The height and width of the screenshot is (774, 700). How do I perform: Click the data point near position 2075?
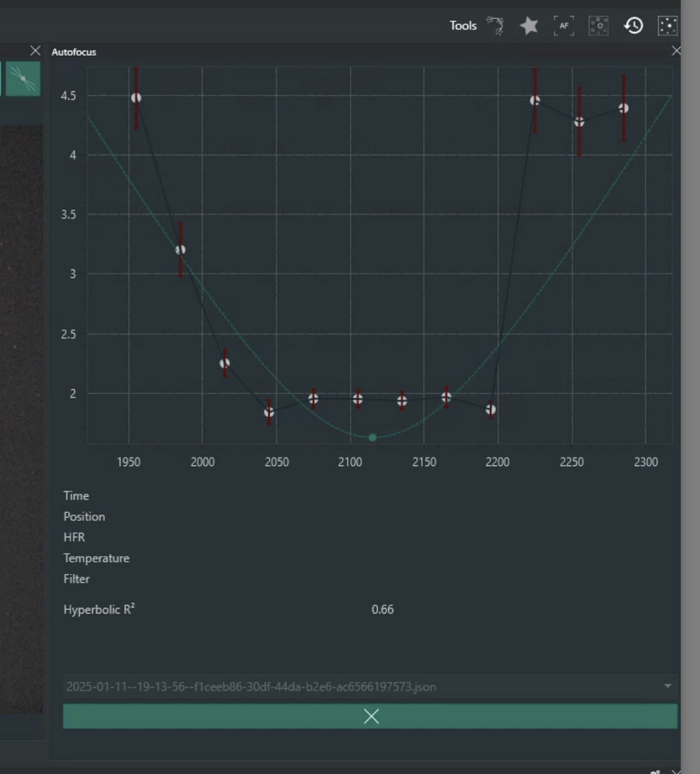click(x=313, y=399)
